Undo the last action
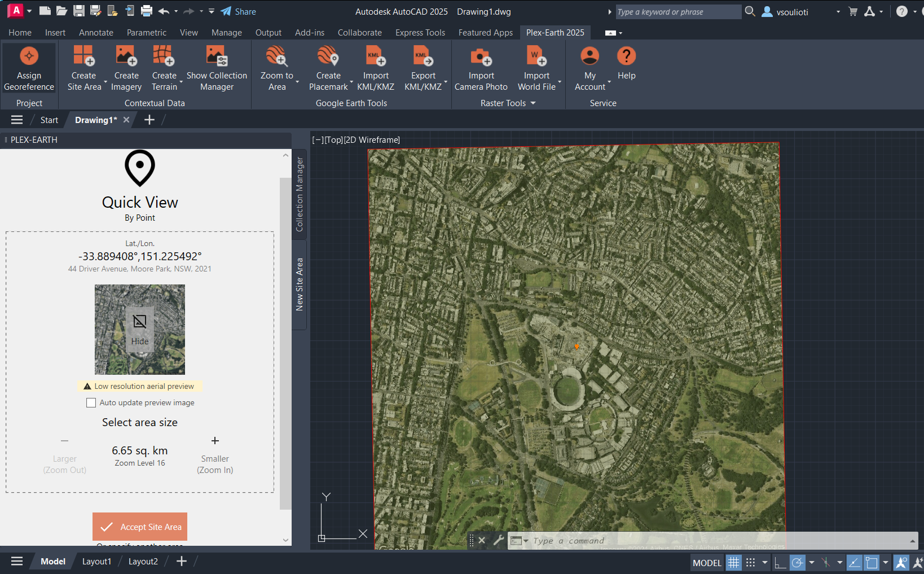This screenshot has width=924, height=574. tap(164, 11)
